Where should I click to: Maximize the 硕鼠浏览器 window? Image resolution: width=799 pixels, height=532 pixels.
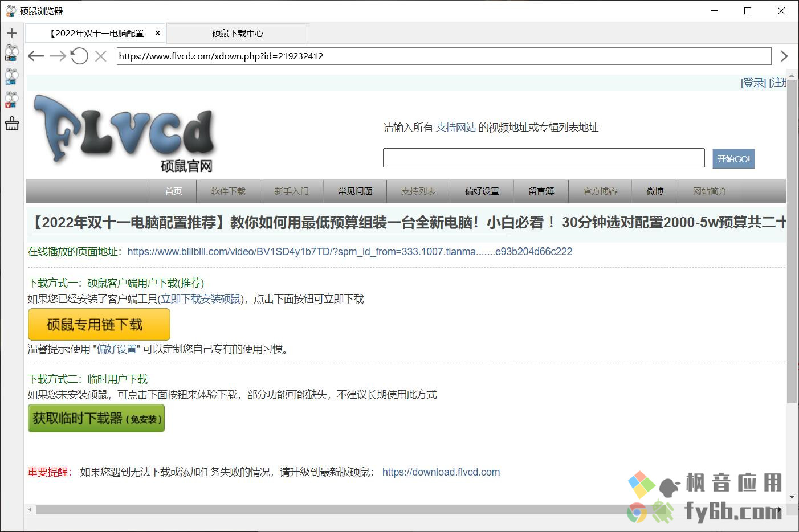pyautogui.click(x=748, y=11)
